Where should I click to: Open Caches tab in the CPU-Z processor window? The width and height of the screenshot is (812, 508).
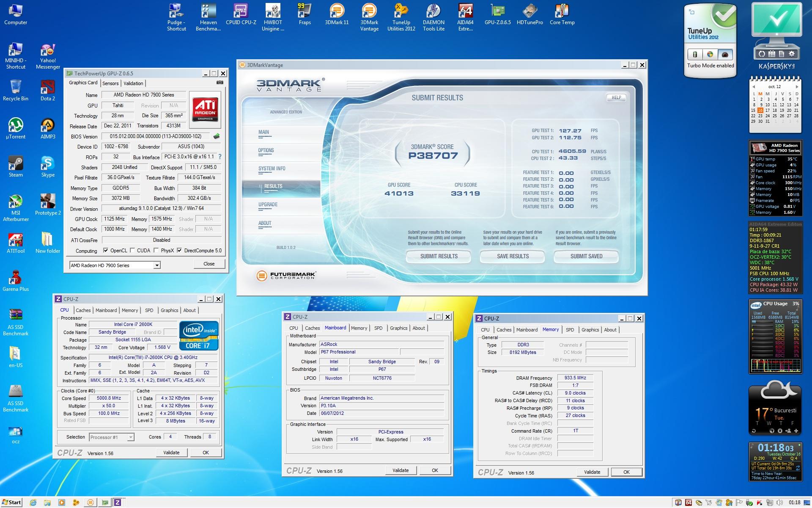click(x=83, y=310)
